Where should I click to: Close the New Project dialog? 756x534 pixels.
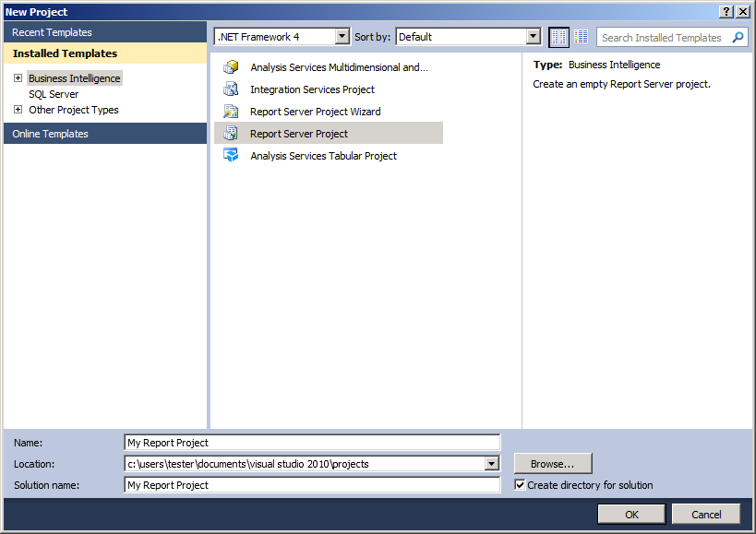(x=743, y=12)
